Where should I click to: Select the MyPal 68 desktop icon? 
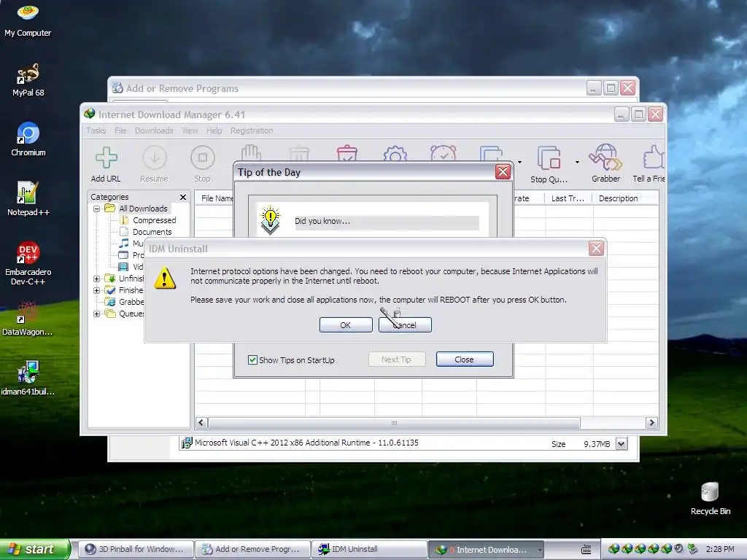28,74
